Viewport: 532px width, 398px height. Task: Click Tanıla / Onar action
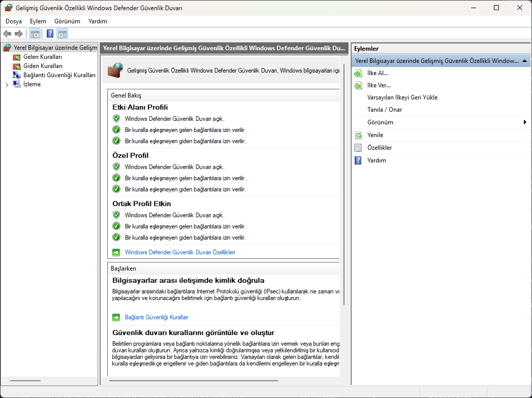point(385,110)
